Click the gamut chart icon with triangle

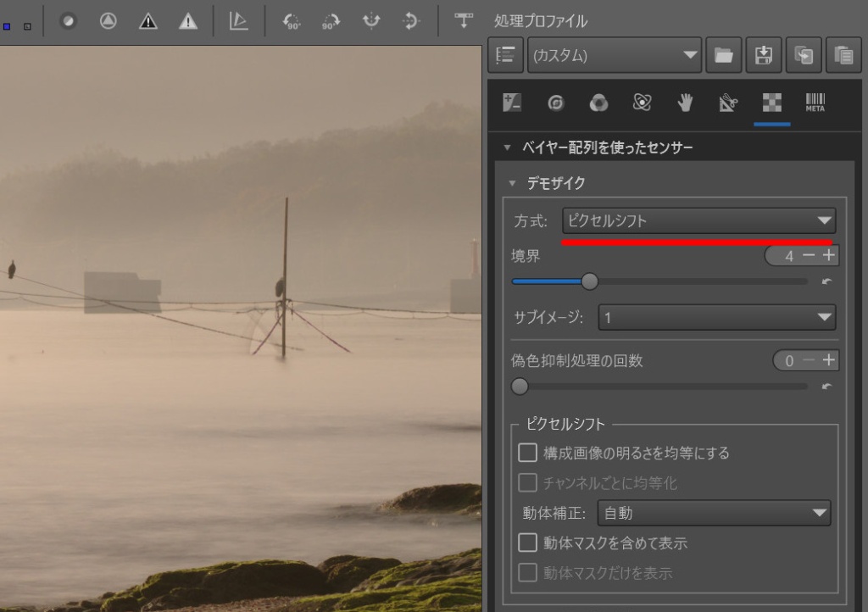[x=238, y=21]
